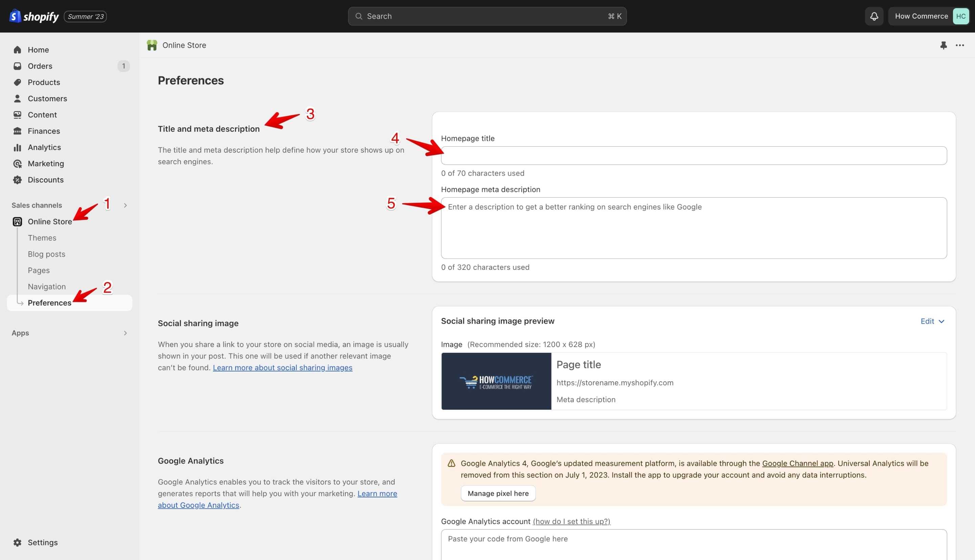Viewport: 975px width, 560px height.
Task: Expand the Sales channels section
Action: coord(125,205)
